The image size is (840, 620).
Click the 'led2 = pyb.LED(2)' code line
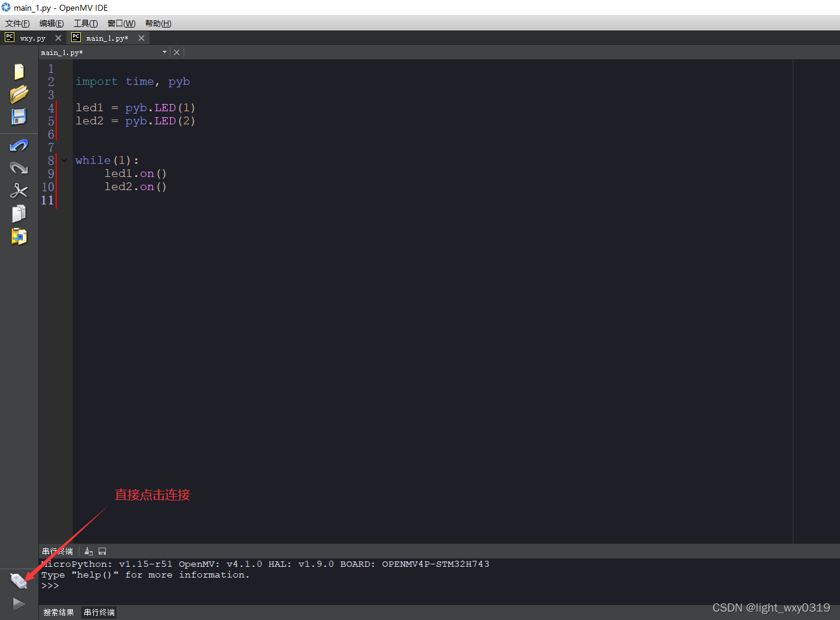pyautogui.click(x=136, y=121)
